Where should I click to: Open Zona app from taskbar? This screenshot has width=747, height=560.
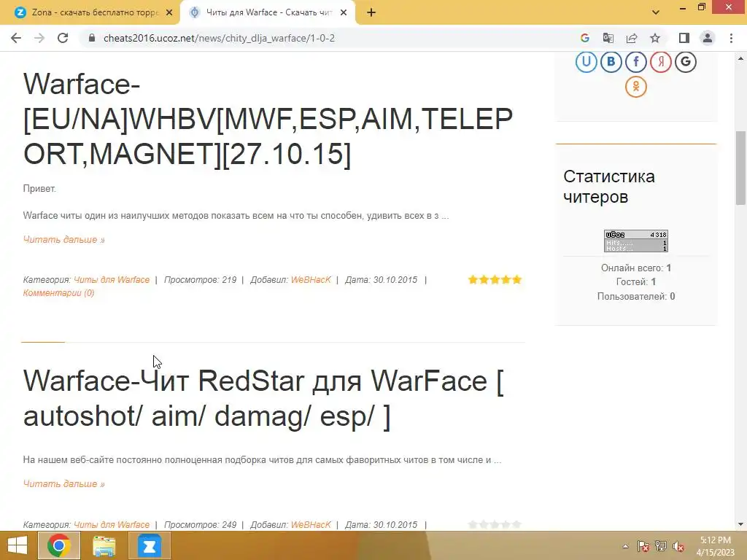click(x=149, y=545)
